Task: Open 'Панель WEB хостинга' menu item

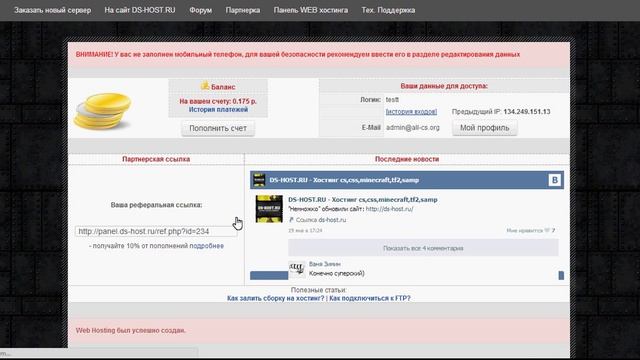Action: click(x=311, y=10)
